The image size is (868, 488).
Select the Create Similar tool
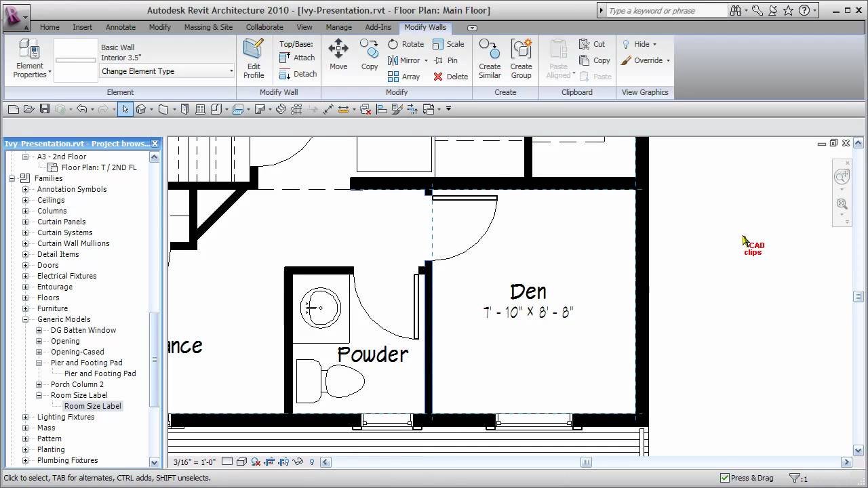[x=490, y=60]
